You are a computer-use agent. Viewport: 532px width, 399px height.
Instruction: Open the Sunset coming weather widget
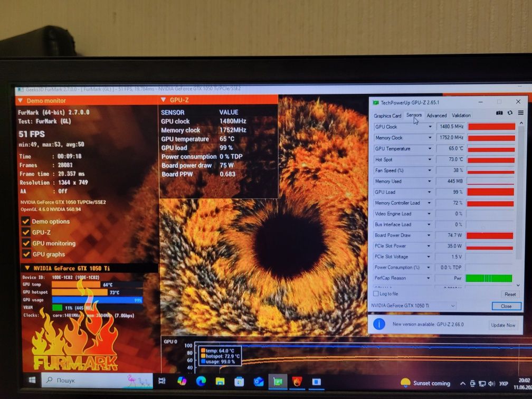click(x=425, y=383)
